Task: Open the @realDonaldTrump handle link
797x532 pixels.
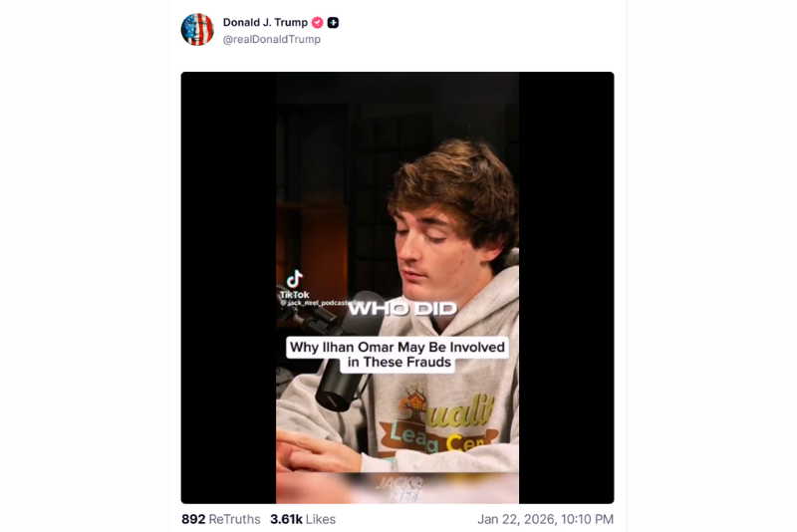Action: (x=271, y=39)
